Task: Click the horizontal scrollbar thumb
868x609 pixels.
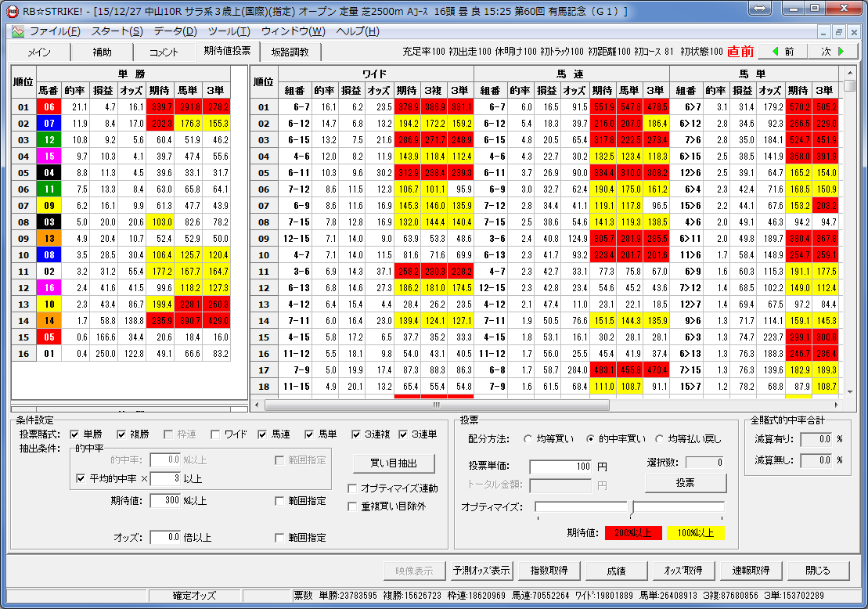Action: point(437,405)
